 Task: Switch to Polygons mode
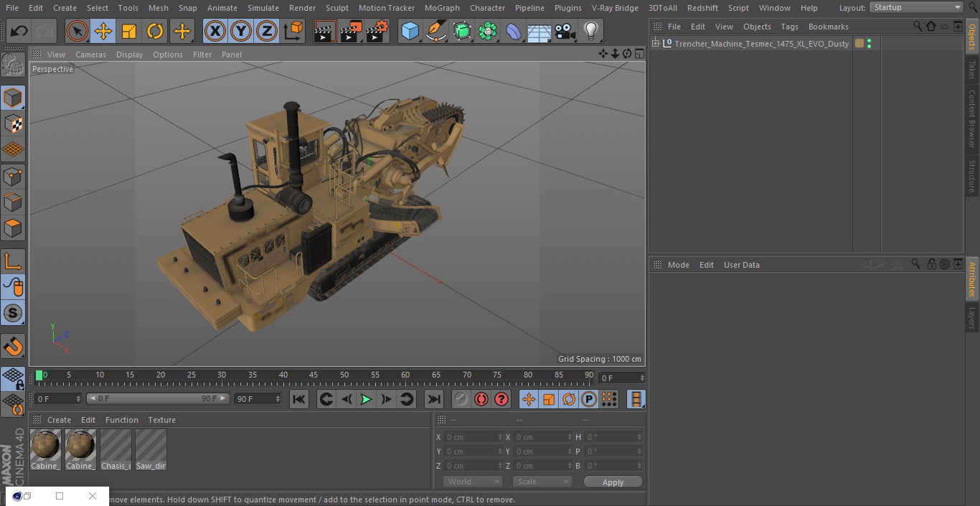click(x=13, y=228)
